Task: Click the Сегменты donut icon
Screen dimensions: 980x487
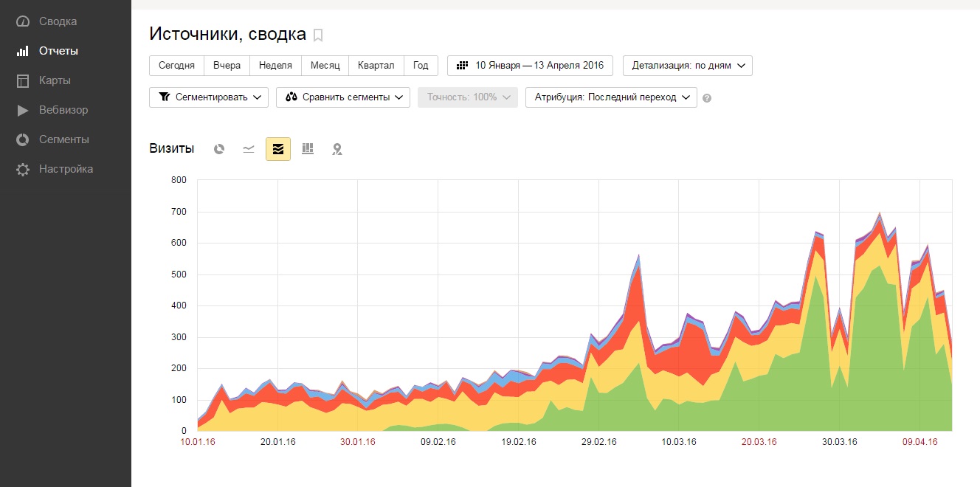Action: point(23,139)
